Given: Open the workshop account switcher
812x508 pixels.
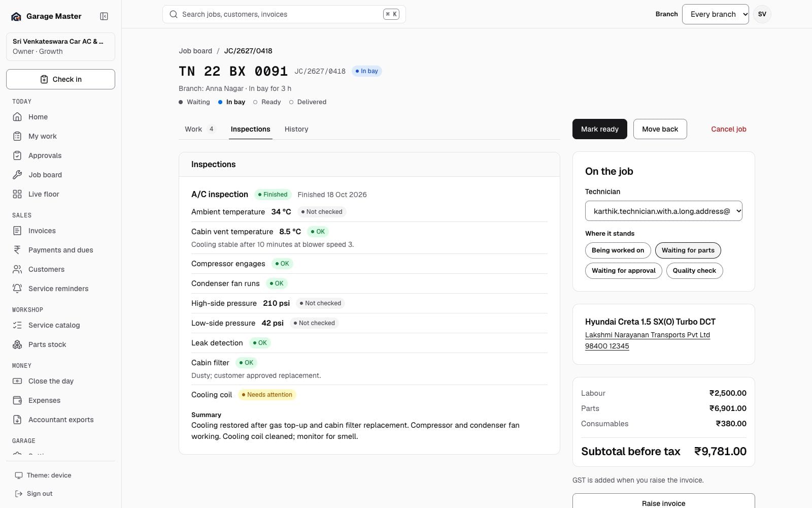Looking at the screenshot, I should pos(60,46).
